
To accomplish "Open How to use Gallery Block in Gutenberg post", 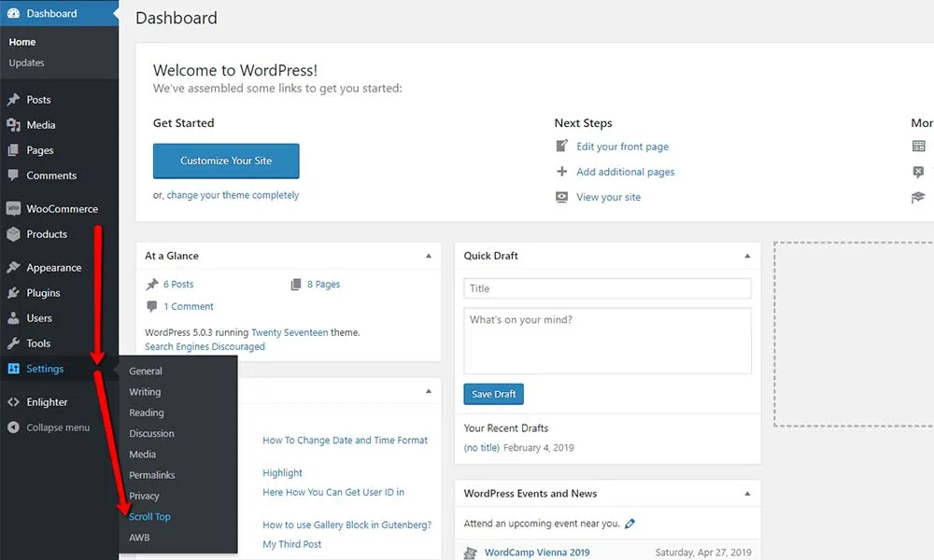I will tap(347, 525).
